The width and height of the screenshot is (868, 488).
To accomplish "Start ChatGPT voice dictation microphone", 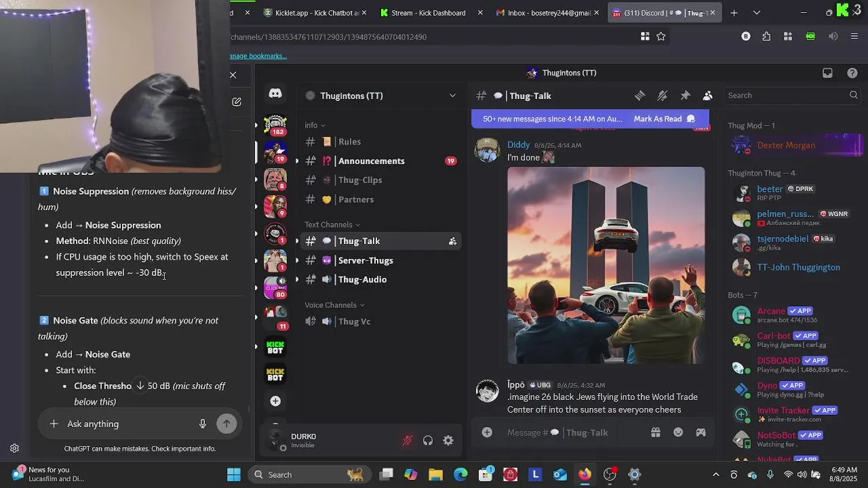I will (202, 424).
